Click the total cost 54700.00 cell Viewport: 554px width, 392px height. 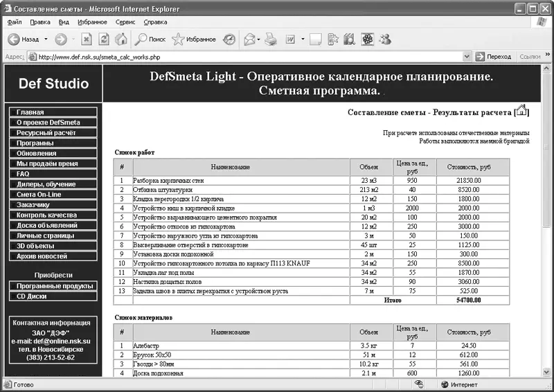[x=473, y=300]
